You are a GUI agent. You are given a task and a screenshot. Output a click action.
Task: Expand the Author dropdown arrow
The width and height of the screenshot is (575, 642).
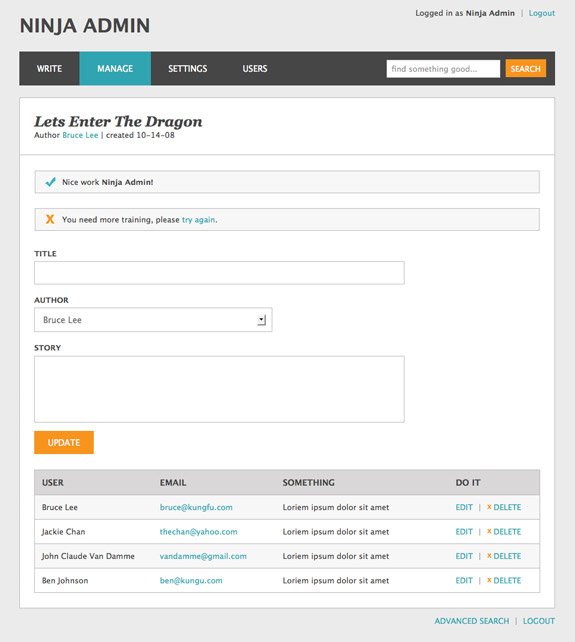pyautogui.click(x=261, y=320)
